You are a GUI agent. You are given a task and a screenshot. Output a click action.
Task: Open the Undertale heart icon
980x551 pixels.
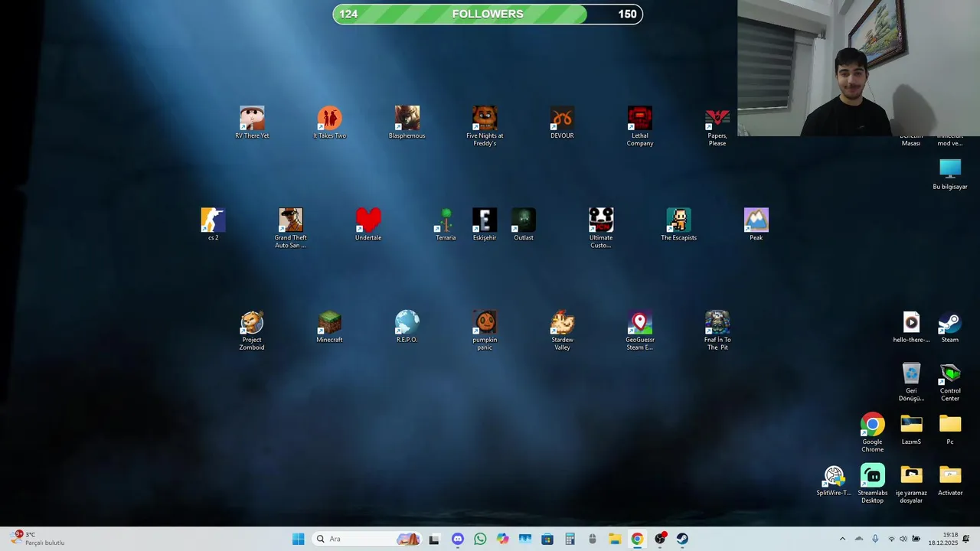pos(368,224)
